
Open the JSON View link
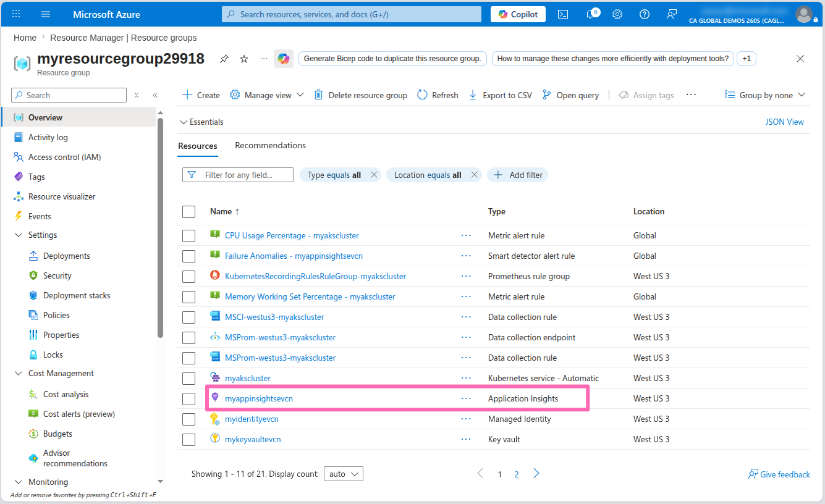[784, 122]
